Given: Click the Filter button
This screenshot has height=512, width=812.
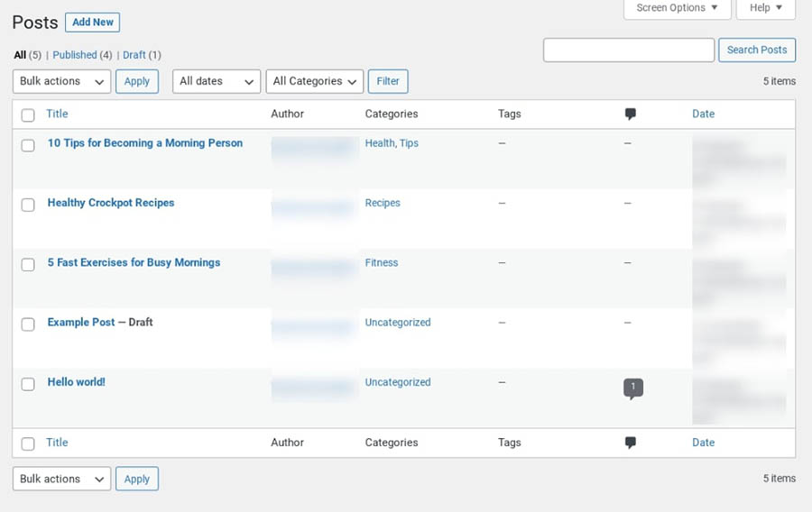Looking at the screenshot, I should (388, 81).
